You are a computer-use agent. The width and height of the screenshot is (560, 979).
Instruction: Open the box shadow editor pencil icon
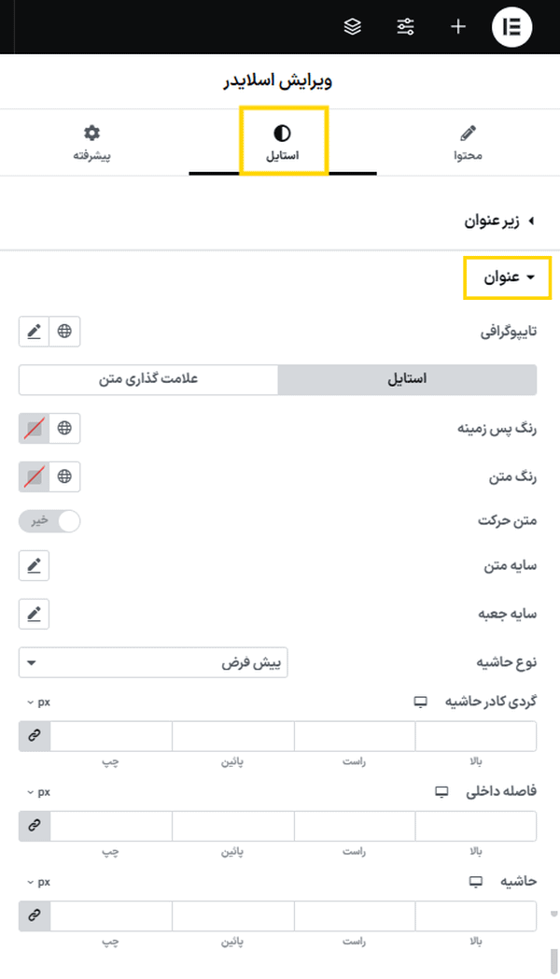(x=34, y=614)
